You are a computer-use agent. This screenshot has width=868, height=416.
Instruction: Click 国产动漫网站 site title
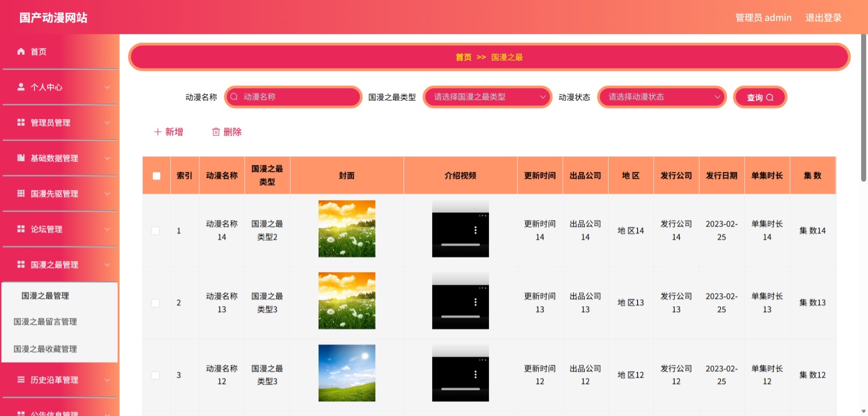coord(53,18)
